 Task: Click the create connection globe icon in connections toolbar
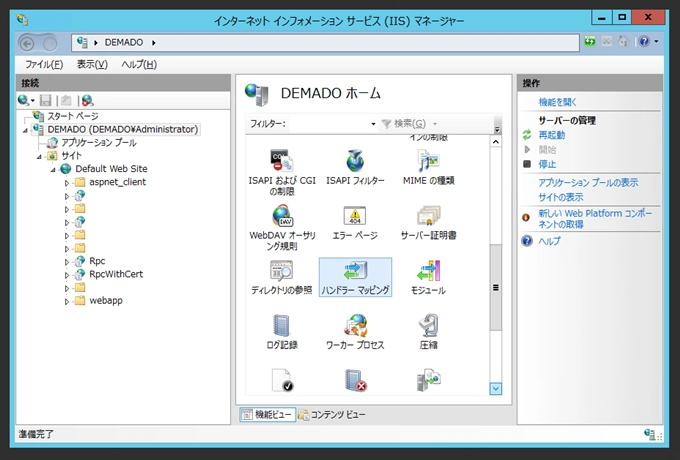coord(23,101)
